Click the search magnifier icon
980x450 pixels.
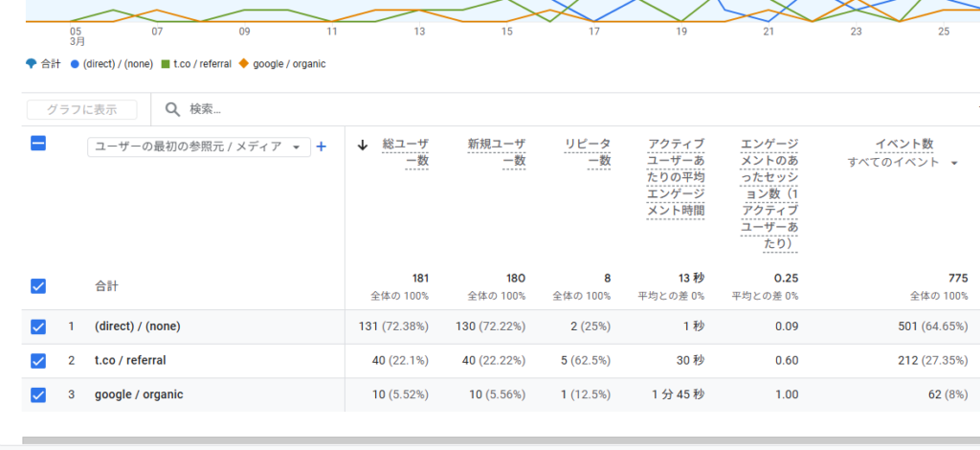[x=172, y=109]
